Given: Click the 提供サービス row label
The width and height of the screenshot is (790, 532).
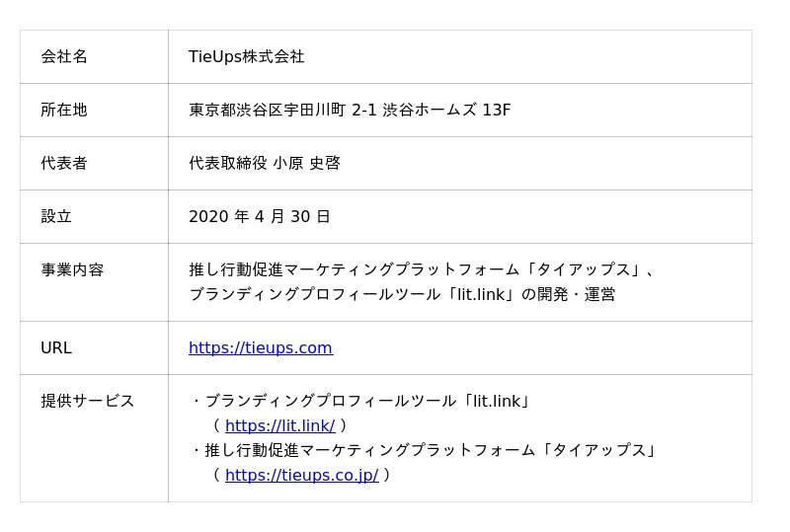Looking at the screenshot, I should click(x=88, y=401).
